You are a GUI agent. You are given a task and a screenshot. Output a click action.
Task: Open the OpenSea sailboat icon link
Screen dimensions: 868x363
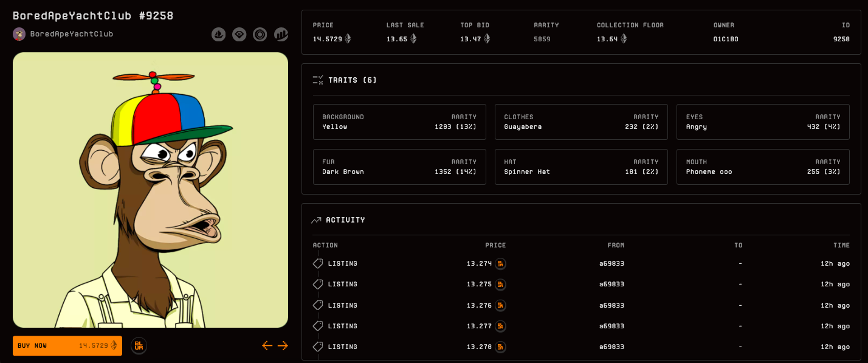[219, 35]
